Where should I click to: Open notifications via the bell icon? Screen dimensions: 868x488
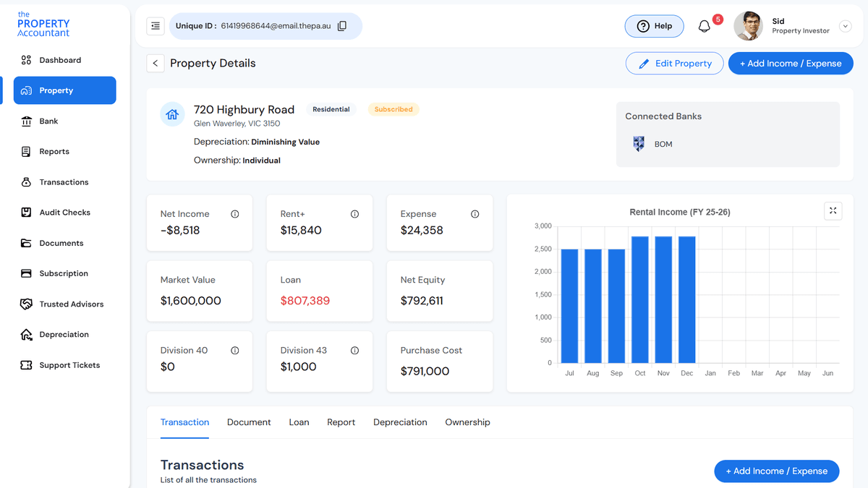pyautogui.click(x=703, y=26)
